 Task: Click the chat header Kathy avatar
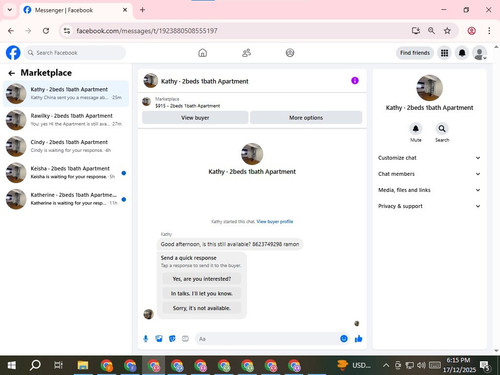point(151,81)
